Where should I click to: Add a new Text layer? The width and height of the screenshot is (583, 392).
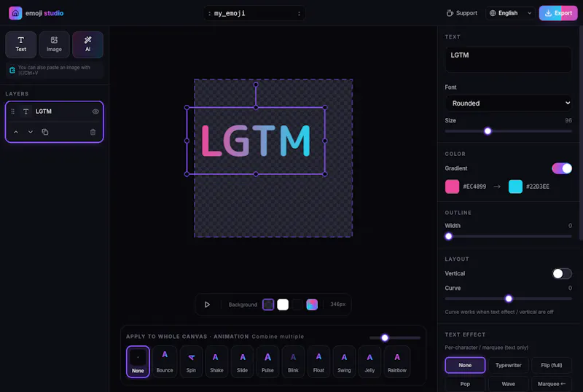point(21,44)
